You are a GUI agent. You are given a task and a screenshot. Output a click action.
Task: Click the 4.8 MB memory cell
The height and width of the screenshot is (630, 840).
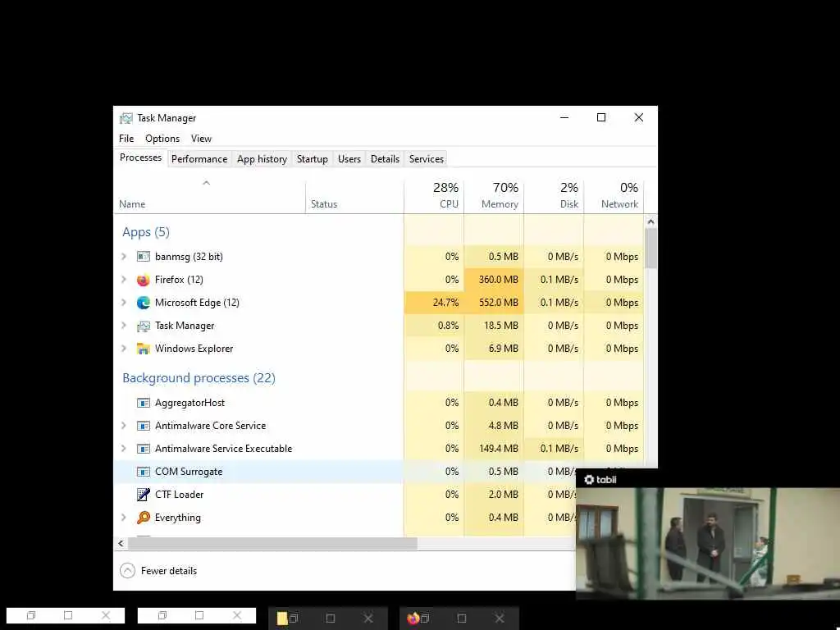coord(493,426)
